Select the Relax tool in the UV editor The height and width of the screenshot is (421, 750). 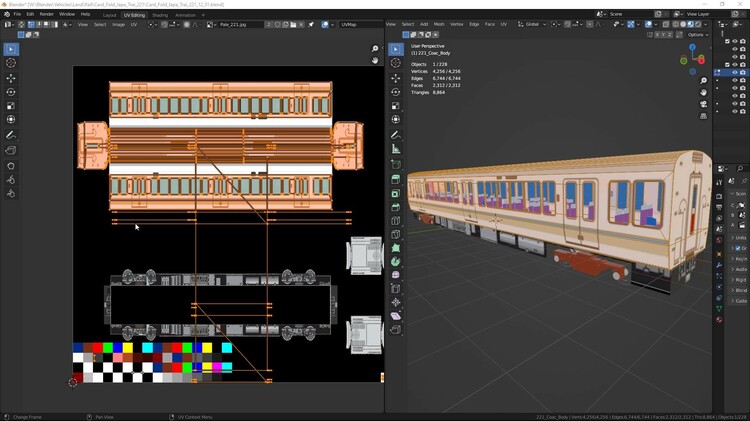(11, 180)
